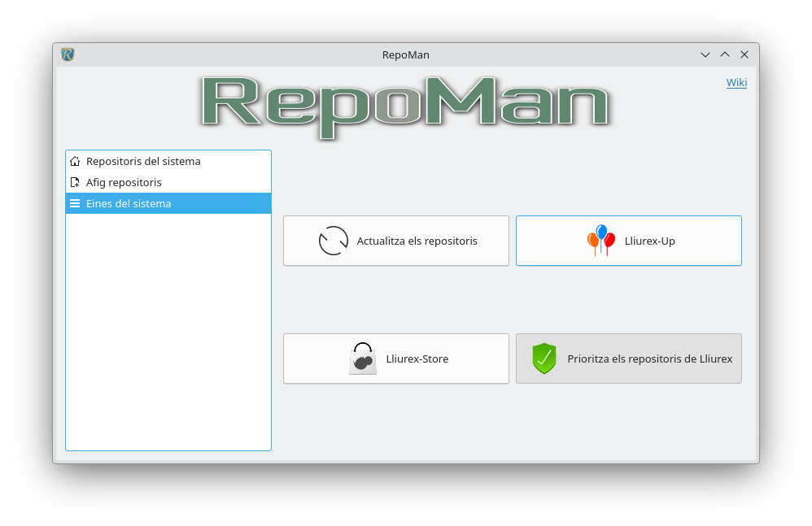Click Prioritza els repositoris de Lliurex

tap(629, 359)
